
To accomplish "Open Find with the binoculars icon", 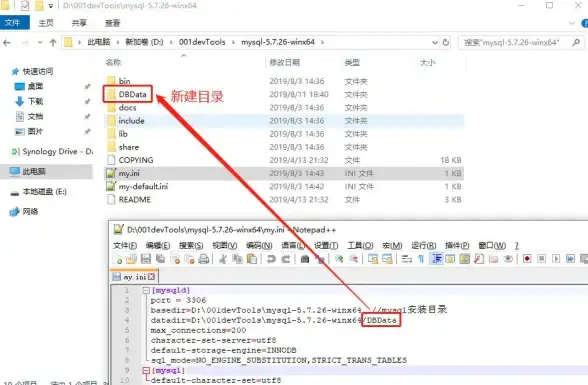I will [305, 259].
